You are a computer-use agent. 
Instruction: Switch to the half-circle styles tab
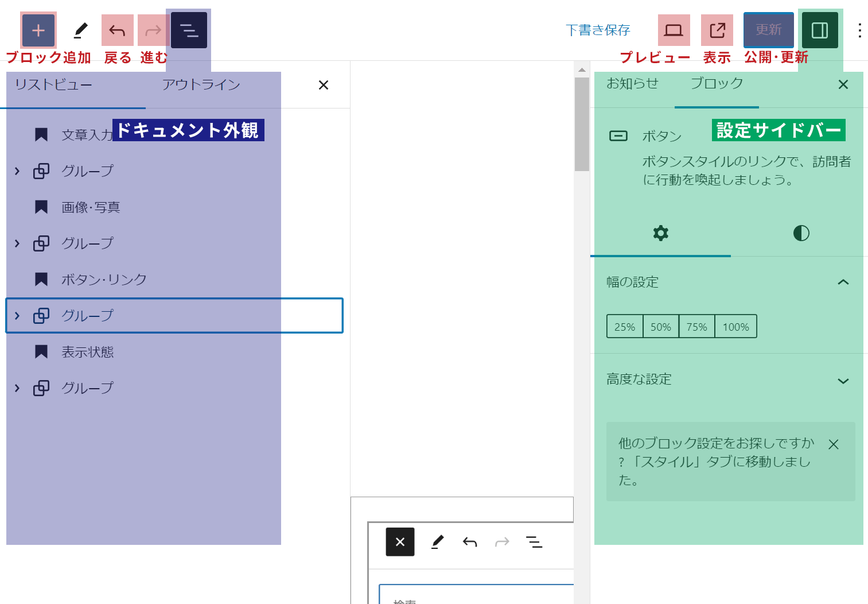801,233
